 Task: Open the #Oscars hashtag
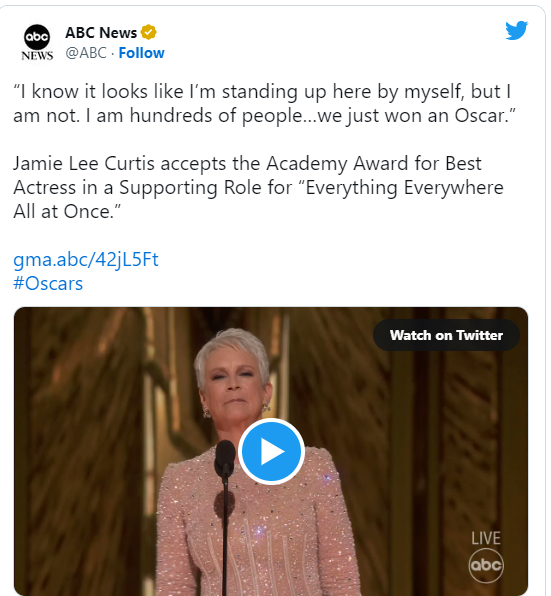coord(48,284)
